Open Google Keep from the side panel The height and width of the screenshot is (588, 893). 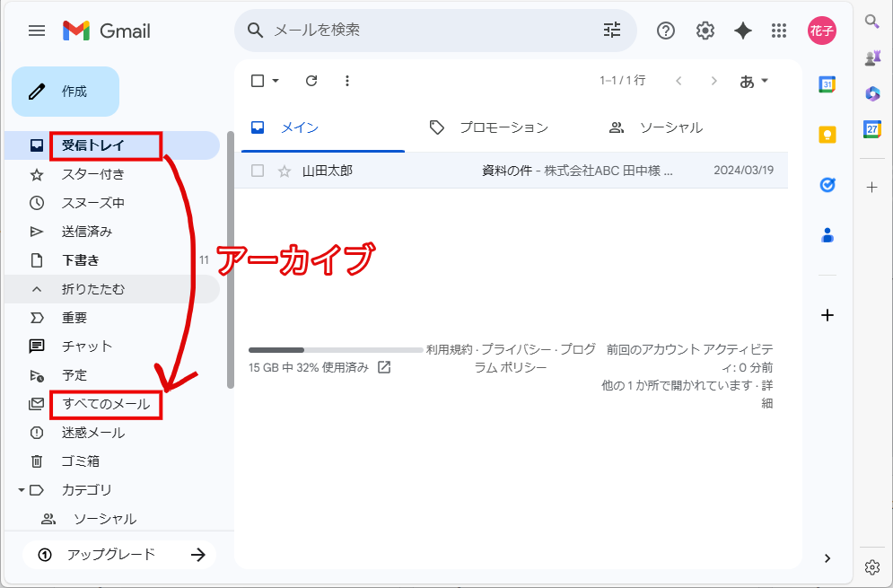coord(827,134)
